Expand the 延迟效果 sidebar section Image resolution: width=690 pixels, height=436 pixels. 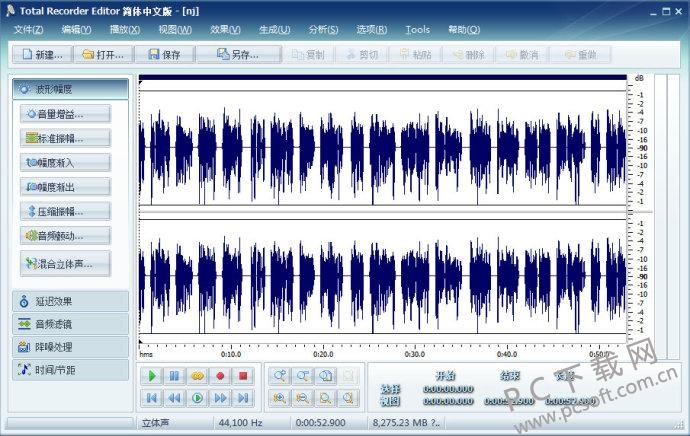[x=70, y=301]
